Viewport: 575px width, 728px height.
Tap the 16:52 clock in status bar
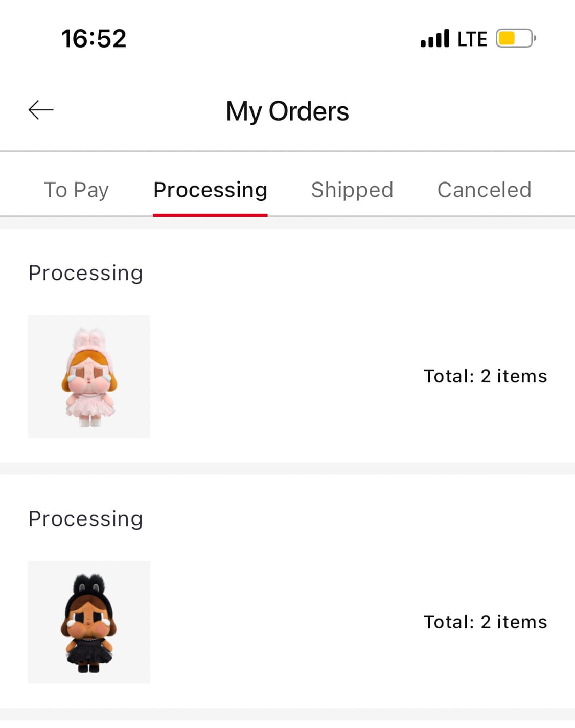tap(94, 38)
